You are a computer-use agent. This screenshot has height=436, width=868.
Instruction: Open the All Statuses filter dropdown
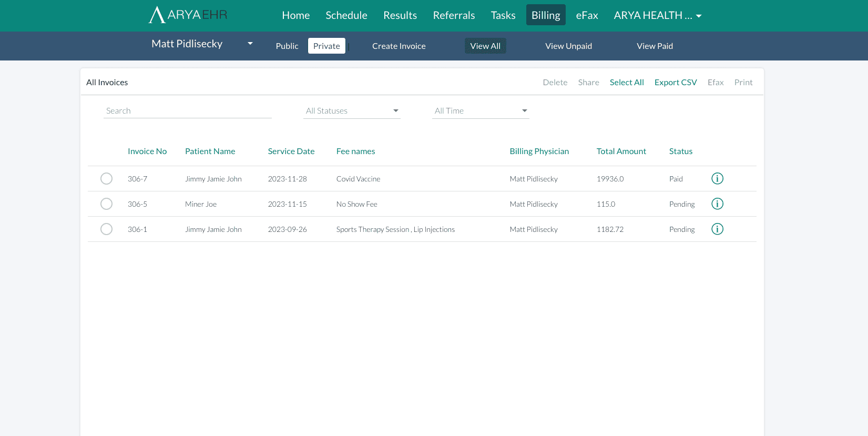tap(352, 110)
